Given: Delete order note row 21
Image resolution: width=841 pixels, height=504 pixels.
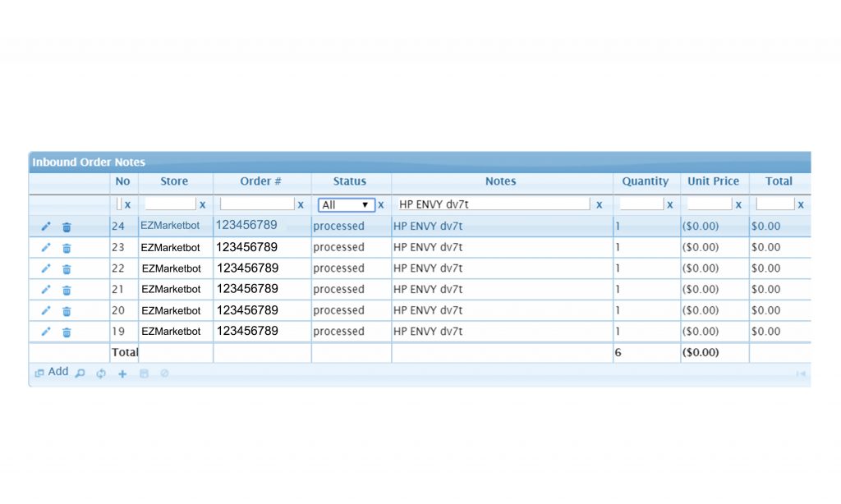Looking at the screenshot, I should pyautogui.click(x=67, y=290).
